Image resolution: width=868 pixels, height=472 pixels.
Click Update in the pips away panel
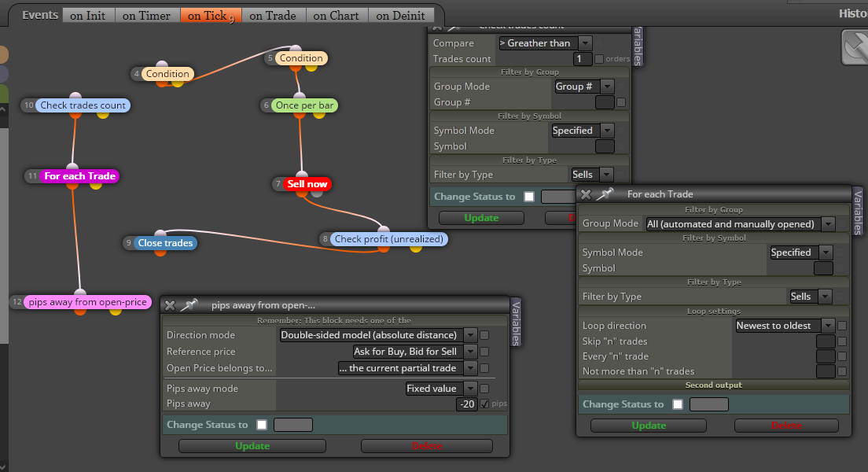click(252, 446)
